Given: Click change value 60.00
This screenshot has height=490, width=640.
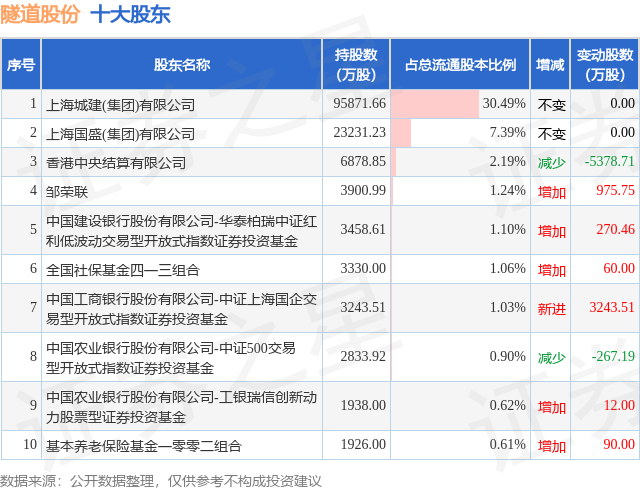Looking at the screenshot, I should point(619,268).
